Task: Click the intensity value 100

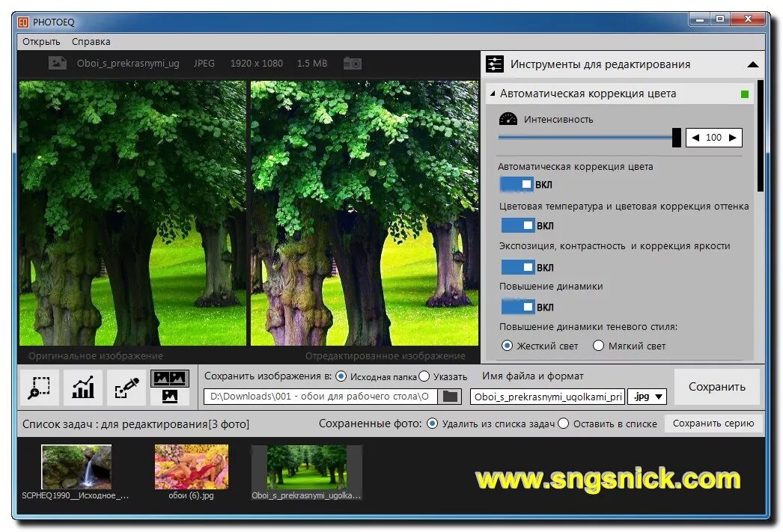Action: 713,138
